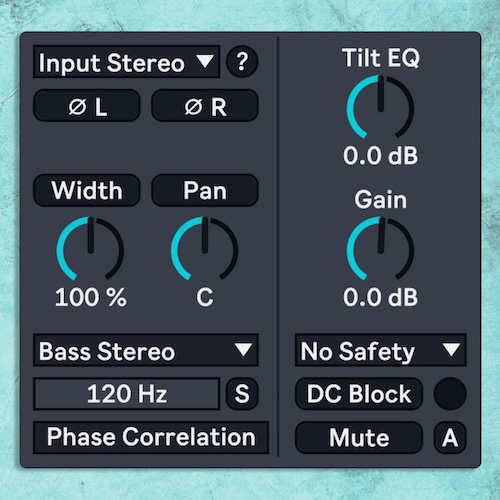Click the Tilt EQ knob
500x500 pixels.
pos(380,107)
